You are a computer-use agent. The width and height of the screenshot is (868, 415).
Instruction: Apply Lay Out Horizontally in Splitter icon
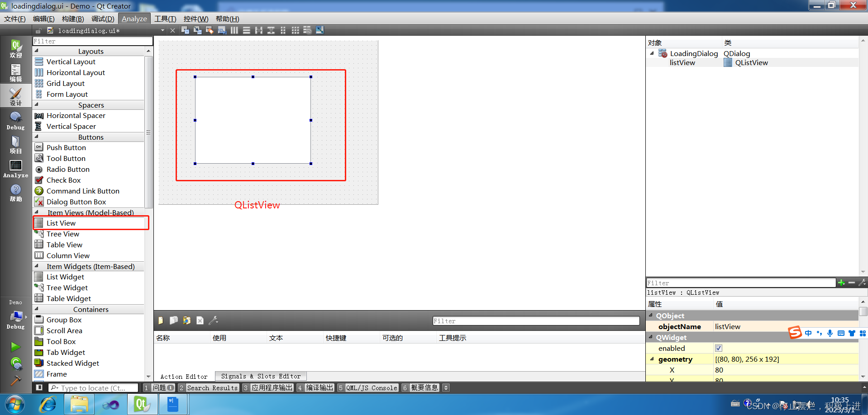tap(258, 30)
